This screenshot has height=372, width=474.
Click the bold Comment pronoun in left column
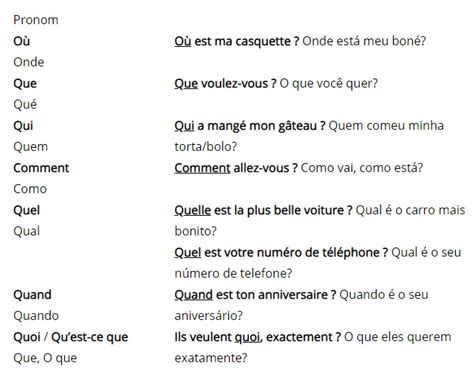pyautogui.click(x=41, y=168)
